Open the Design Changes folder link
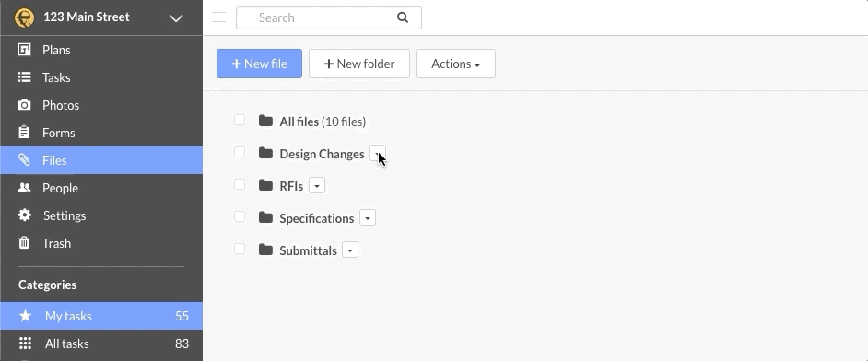 [x=322, y=154]
